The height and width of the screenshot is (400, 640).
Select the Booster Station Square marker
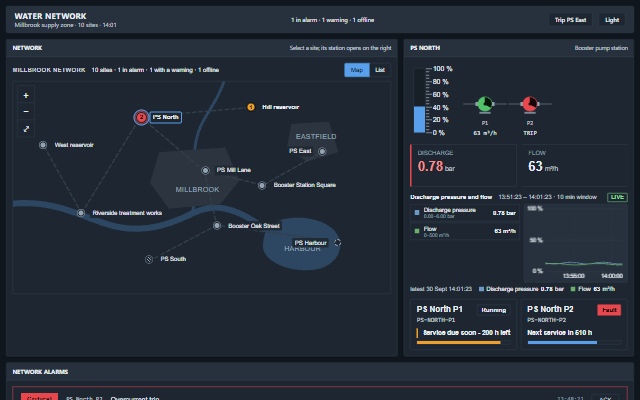(x=262, y=185)
